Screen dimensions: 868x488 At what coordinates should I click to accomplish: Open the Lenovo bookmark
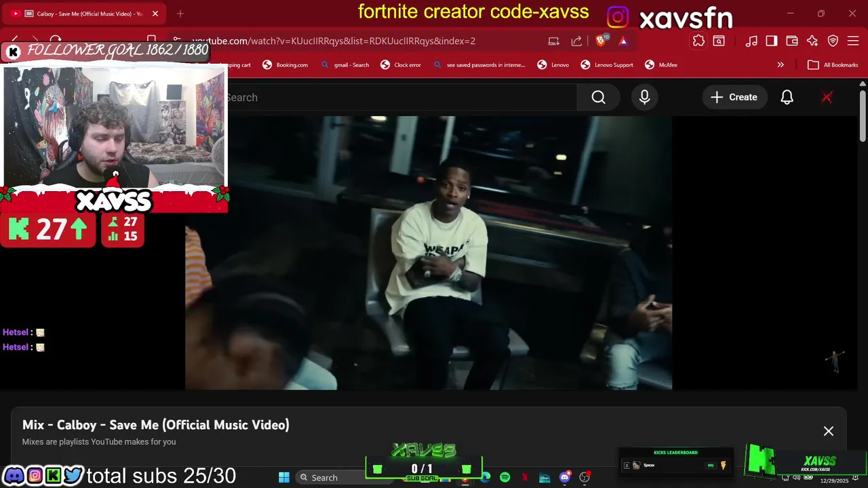coord(553,65)
